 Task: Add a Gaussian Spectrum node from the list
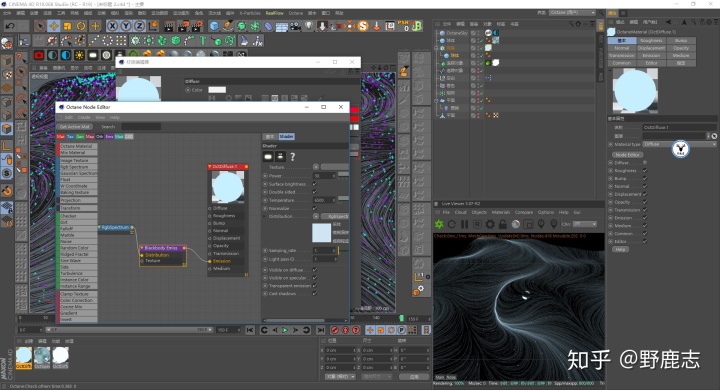pos(78,173)
